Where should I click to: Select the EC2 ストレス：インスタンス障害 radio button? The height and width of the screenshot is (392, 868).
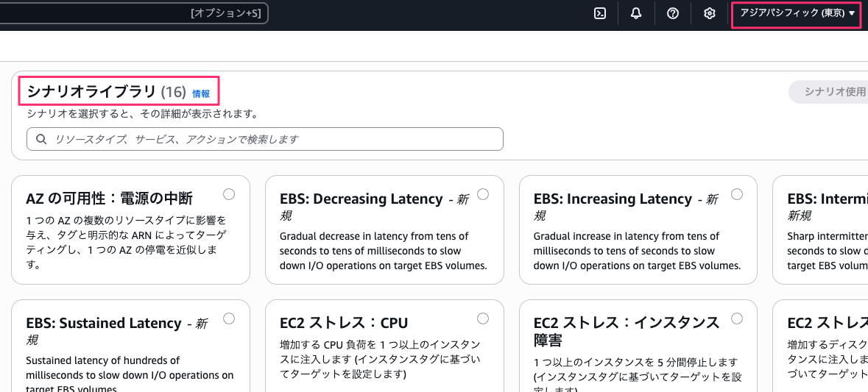click(x=737, y=318)
